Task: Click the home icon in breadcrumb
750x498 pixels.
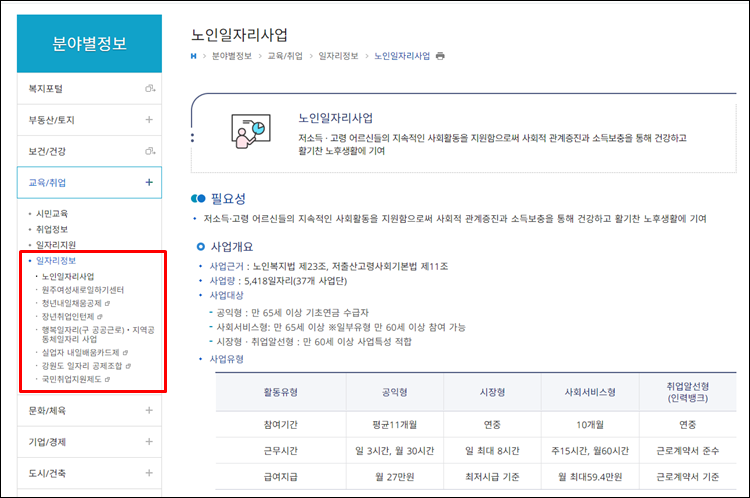Action: (193, 56)
